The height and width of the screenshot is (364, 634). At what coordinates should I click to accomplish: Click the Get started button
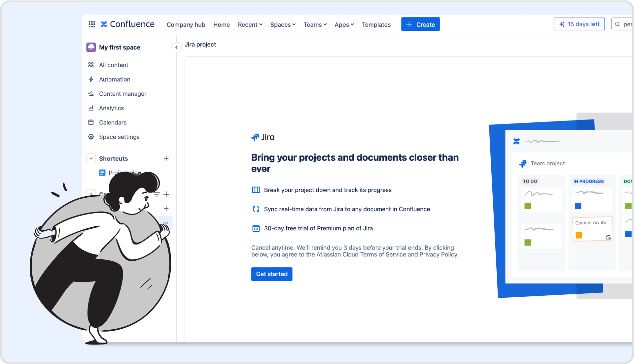tap(272, 274)
